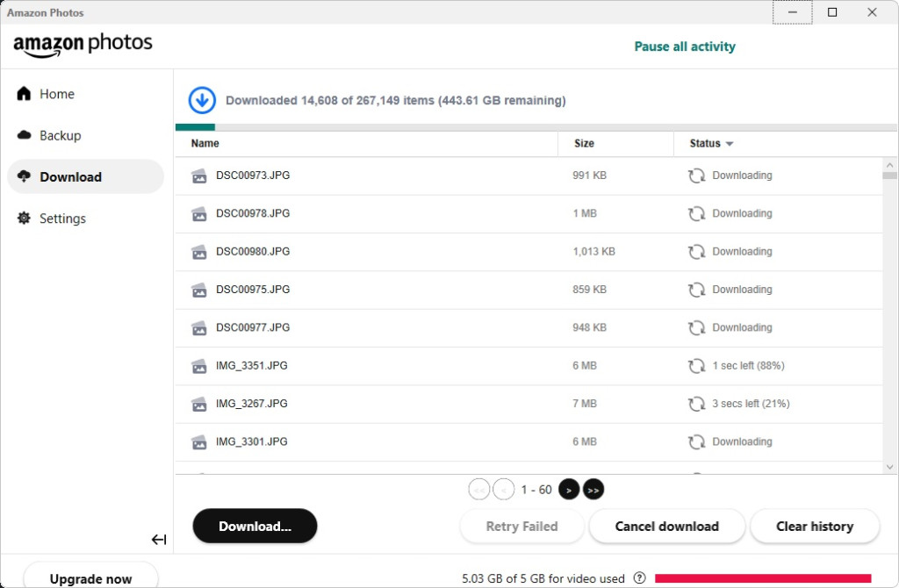Viewport: 899px width, 588px height.
Task: Click Pause all activity link
Action: (x=685, y=47)
